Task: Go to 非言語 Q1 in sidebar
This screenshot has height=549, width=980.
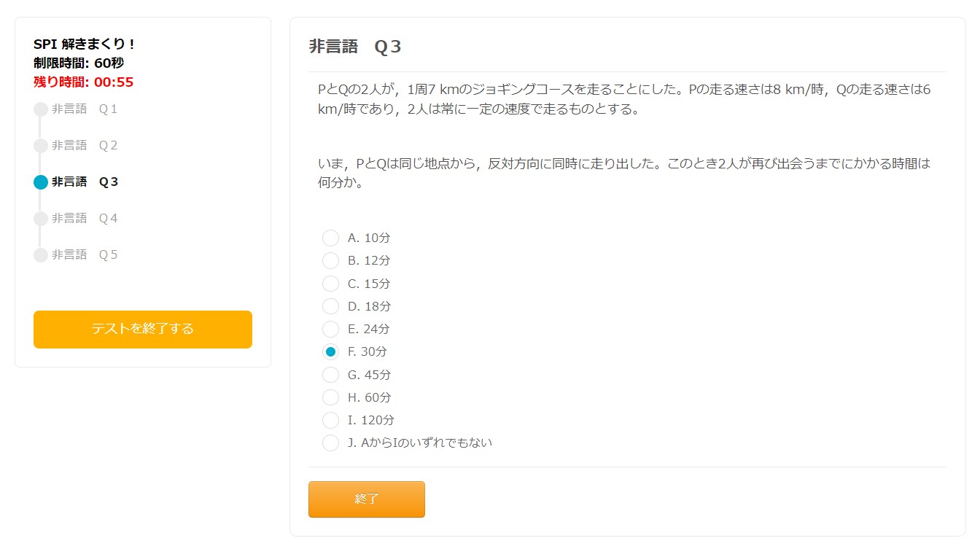Action: pyautogui.click(x=85, y=109)
